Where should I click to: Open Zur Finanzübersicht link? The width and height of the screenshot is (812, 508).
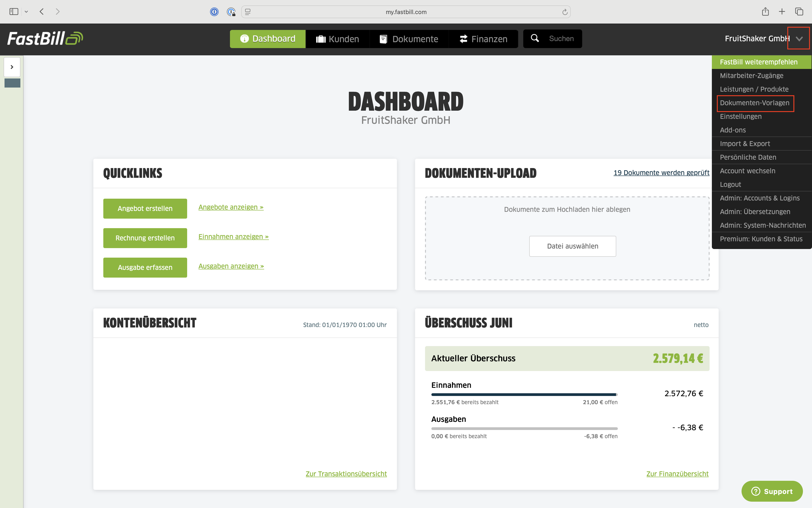point(677,474)
